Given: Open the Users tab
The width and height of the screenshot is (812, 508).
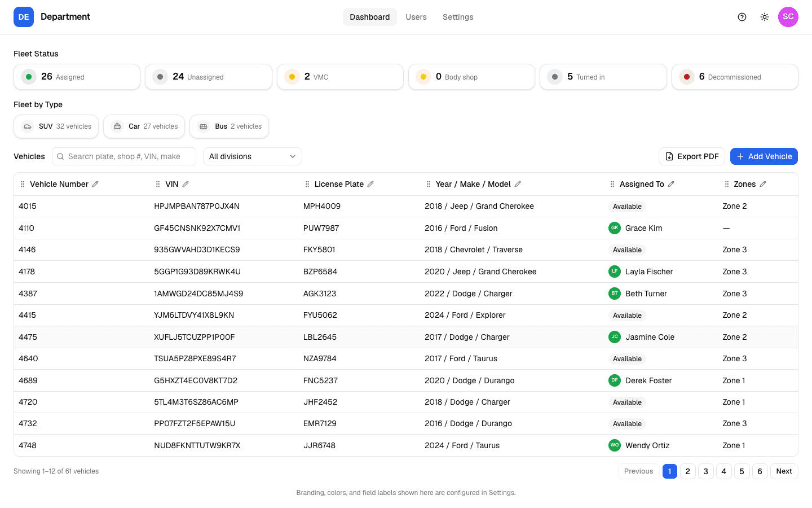Looking at the screenshot, I should [x=416, y=17].
